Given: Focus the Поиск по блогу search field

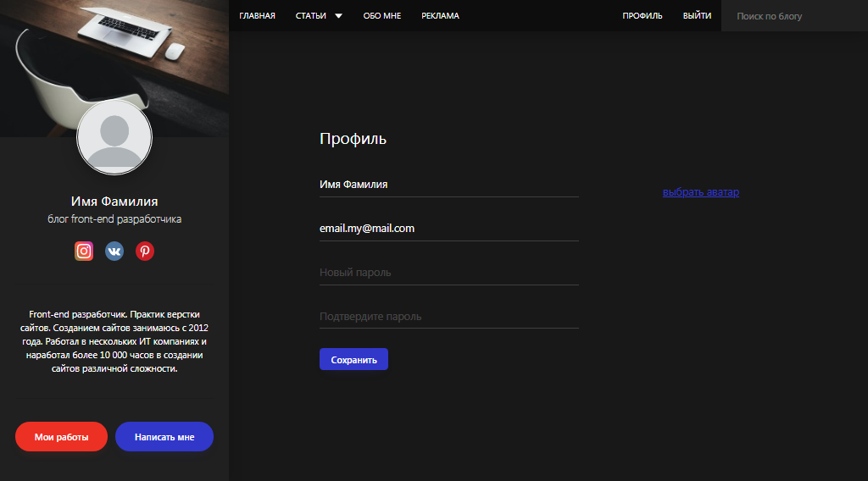Looking at the screenshot, I should pyautogui.click(x=794, y=16).
